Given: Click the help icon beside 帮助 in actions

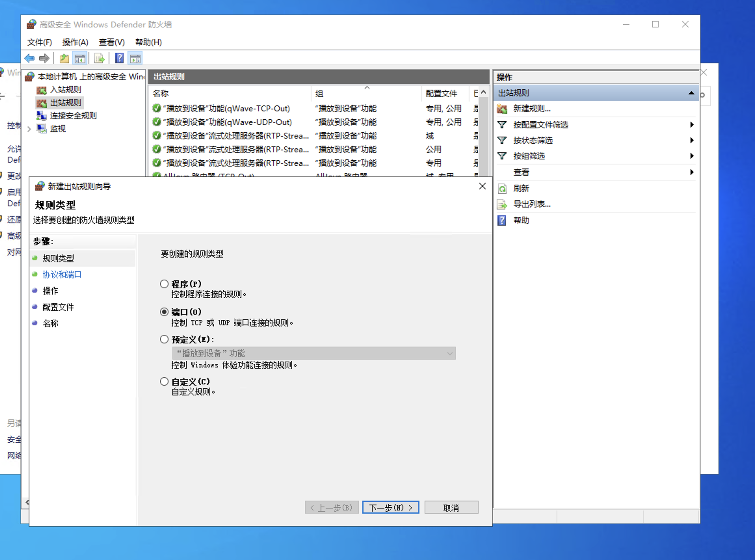Looking at the screenshot, I should [x=502, y=220].
